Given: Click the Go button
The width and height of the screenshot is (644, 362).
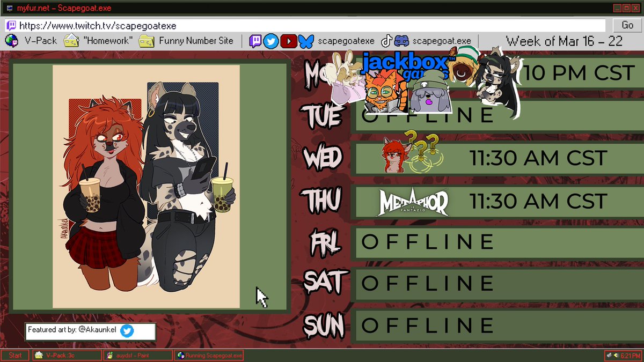Looking at the screenshot, I should pos(627,25).
